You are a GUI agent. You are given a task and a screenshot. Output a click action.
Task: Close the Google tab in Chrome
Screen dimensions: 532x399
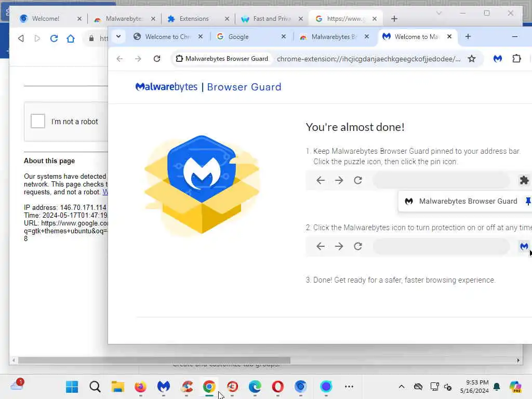click(284, 37)
